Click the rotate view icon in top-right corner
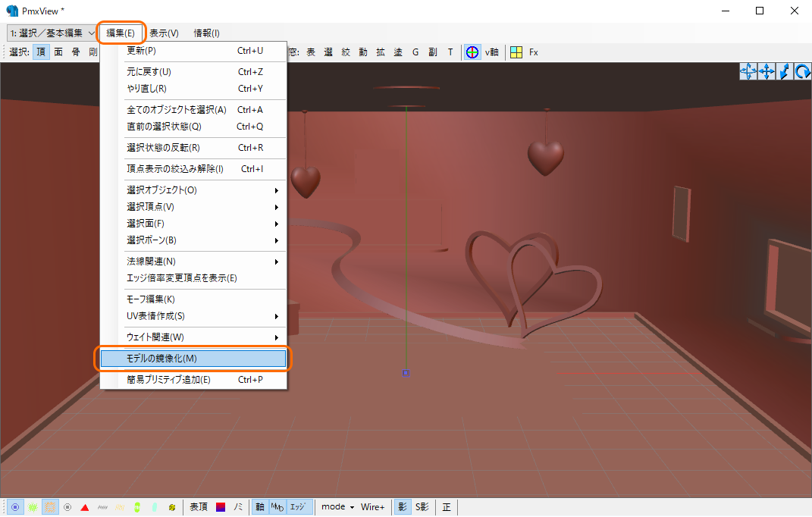812x517 pixels. [804, 70]
